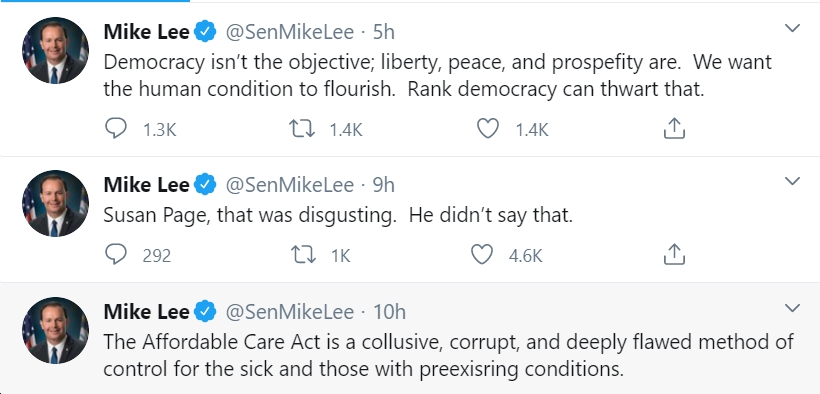Share the Democracy isn't the objective tweet
820x394 pixels.
coord(674,128)
